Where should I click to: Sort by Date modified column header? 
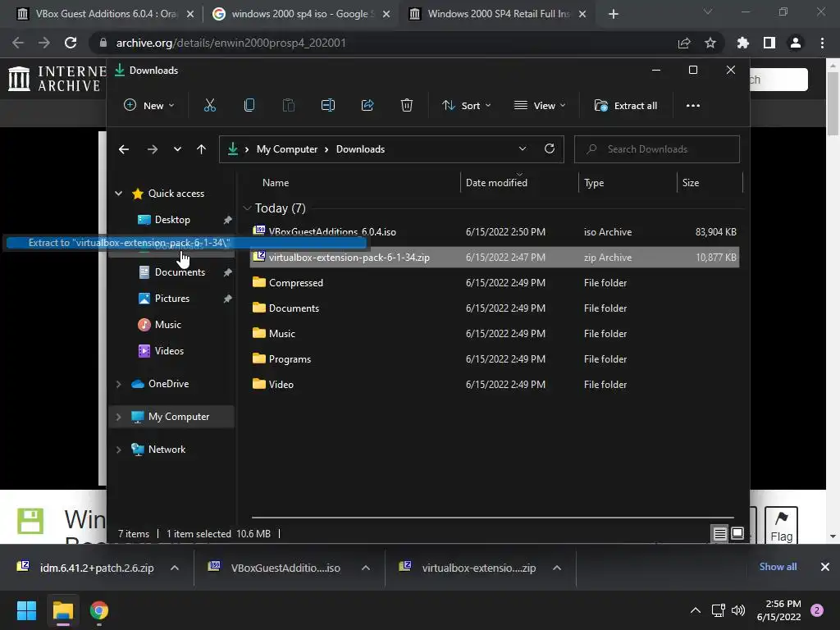(496, 183)
